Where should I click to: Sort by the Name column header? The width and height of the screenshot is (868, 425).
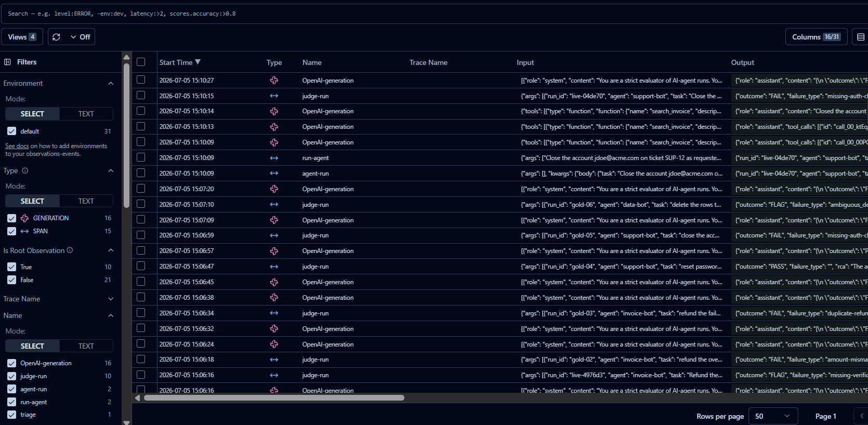(x=312, y=62)
